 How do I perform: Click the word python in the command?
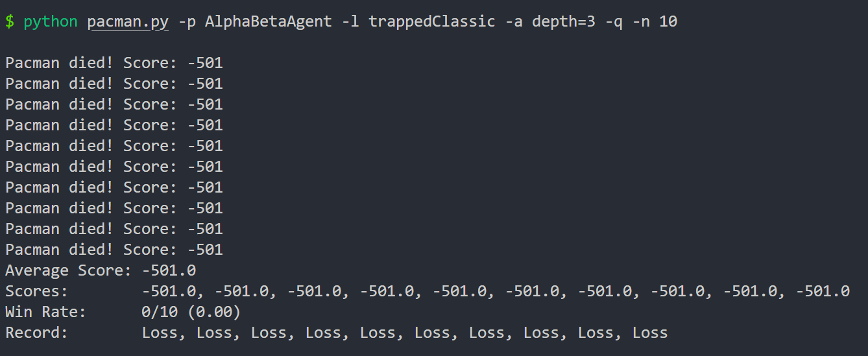coord(50,22)
